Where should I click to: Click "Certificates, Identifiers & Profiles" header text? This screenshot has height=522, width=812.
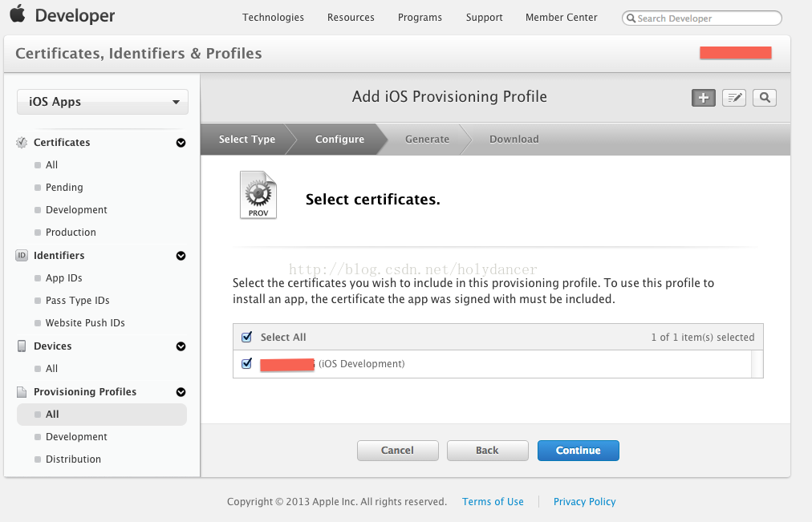[x=139, y=53]
